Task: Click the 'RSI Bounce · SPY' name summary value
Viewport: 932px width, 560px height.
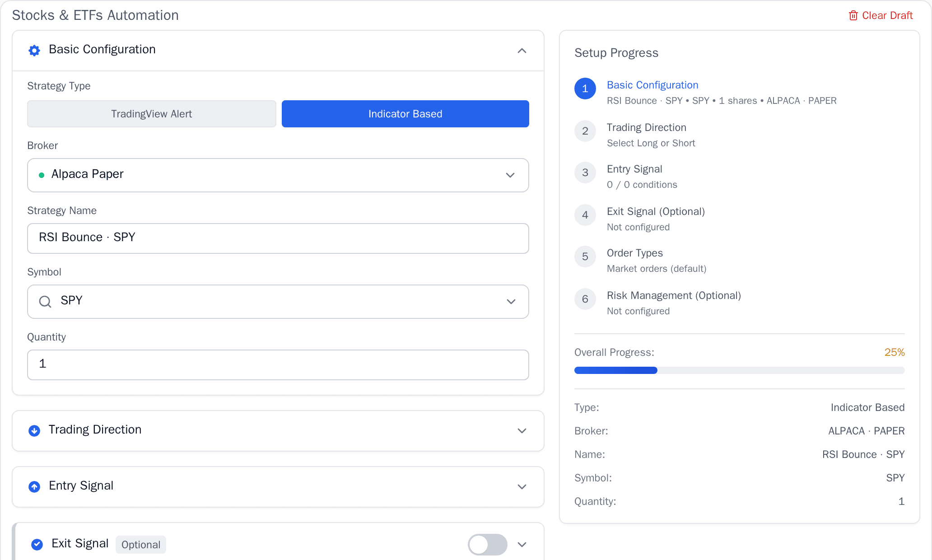Action: click(863, 454)
